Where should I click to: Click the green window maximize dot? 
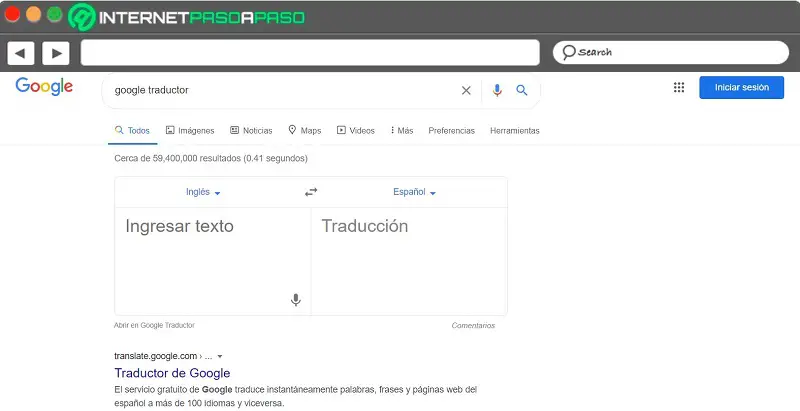[55, 14]
